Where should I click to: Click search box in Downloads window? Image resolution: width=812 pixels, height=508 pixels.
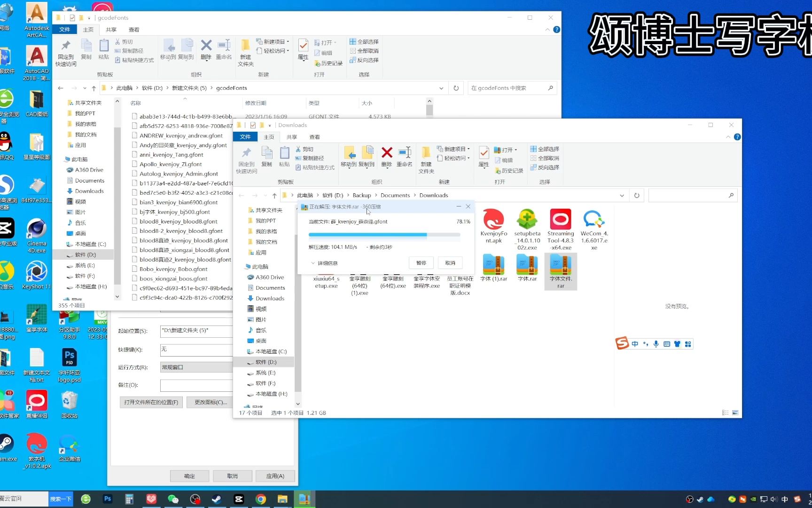click(x=693, y=195)
